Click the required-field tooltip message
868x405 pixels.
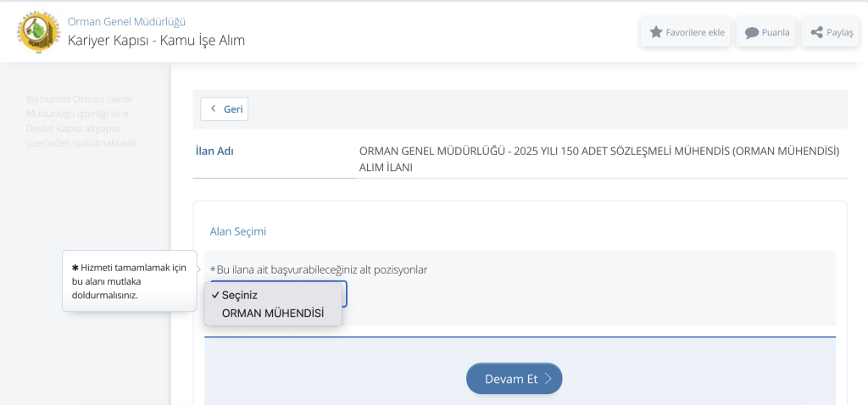pos(129,281)
